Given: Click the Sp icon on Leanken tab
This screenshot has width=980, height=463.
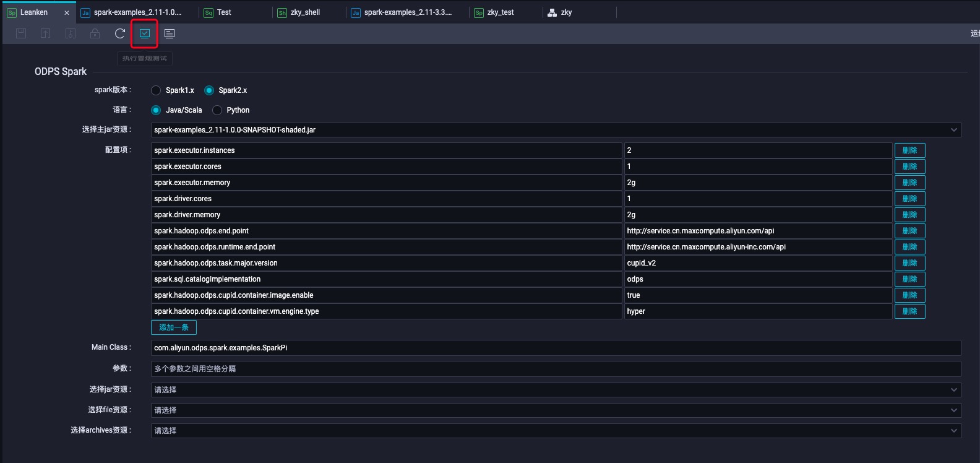Looking at the screenshot, I should [x=12, y=12].
